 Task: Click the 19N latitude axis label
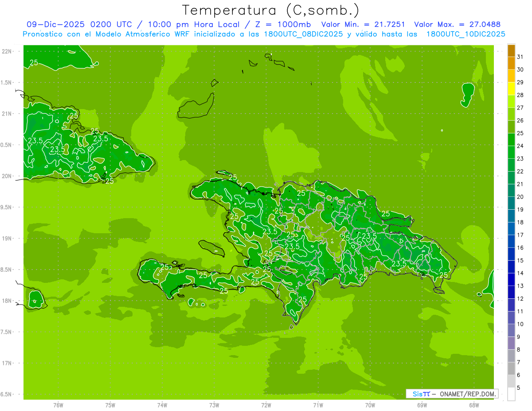click(x=7, y=238)
